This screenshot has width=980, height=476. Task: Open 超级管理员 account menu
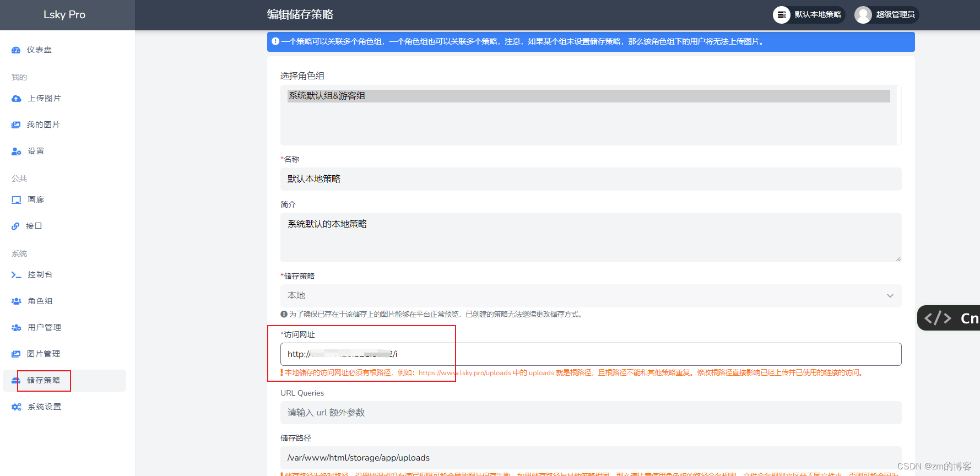(x=886, y=15)
